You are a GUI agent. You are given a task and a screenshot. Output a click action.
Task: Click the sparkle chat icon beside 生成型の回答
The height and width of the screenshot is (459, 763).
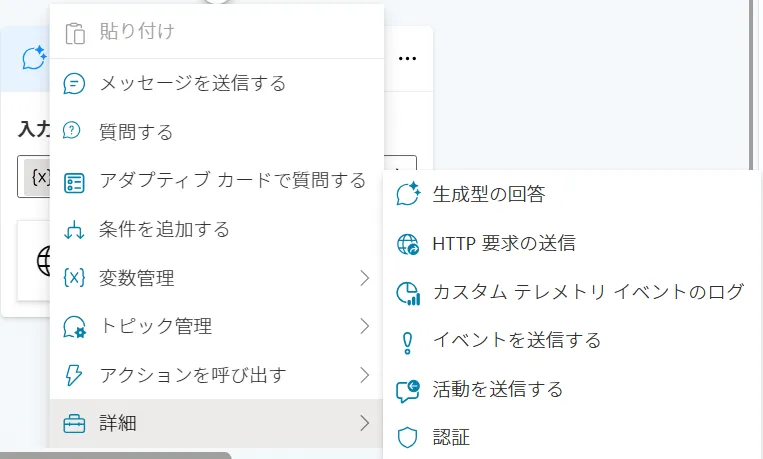tap(407, 194)
